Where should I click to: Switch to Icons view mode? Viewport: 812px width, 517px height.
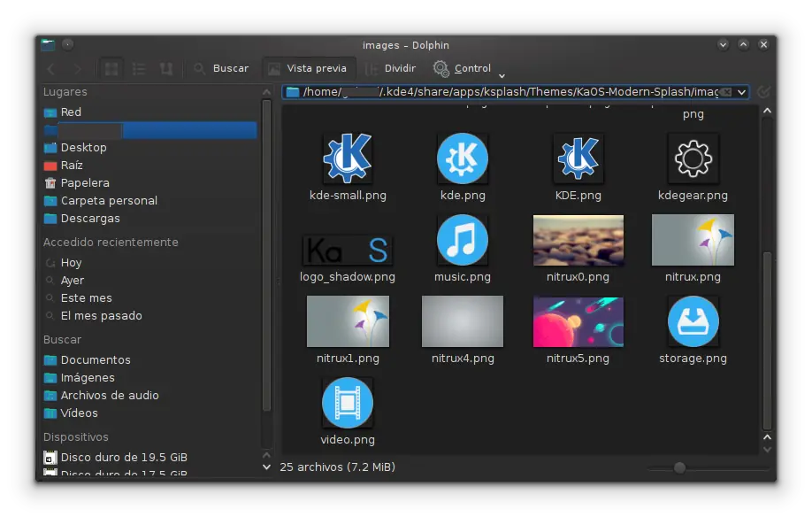click(111, 68)
